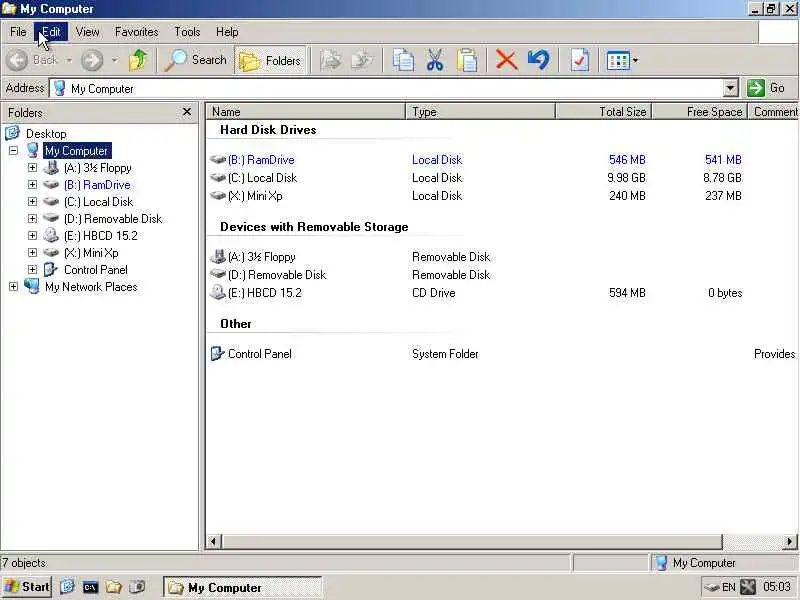800x600 pixels.
Task: Open the Address bar dropdown
Action: click(731, 88)
